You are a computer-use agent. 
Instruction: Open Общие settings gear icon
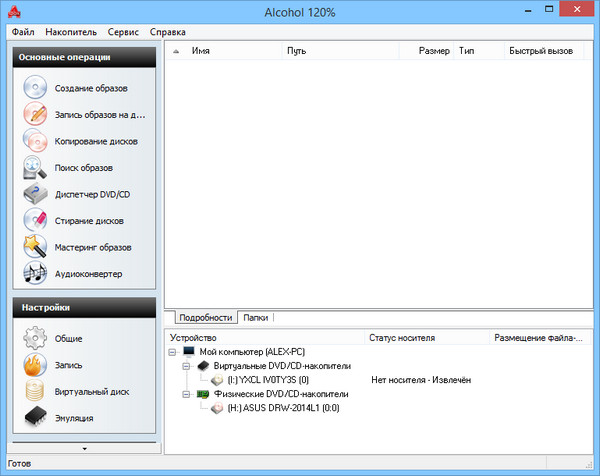tap(36, 339)
